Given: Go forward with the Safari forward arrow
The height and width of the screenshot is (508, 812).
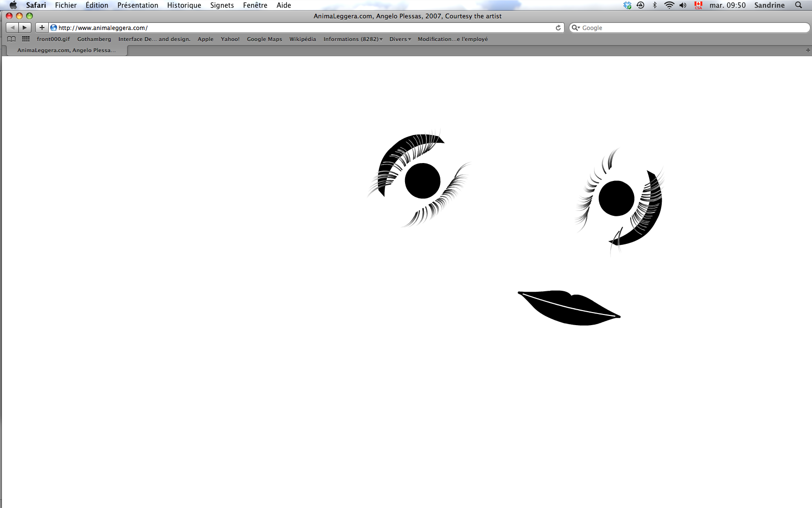Looking at the screenshot, I should coord(25,28).
